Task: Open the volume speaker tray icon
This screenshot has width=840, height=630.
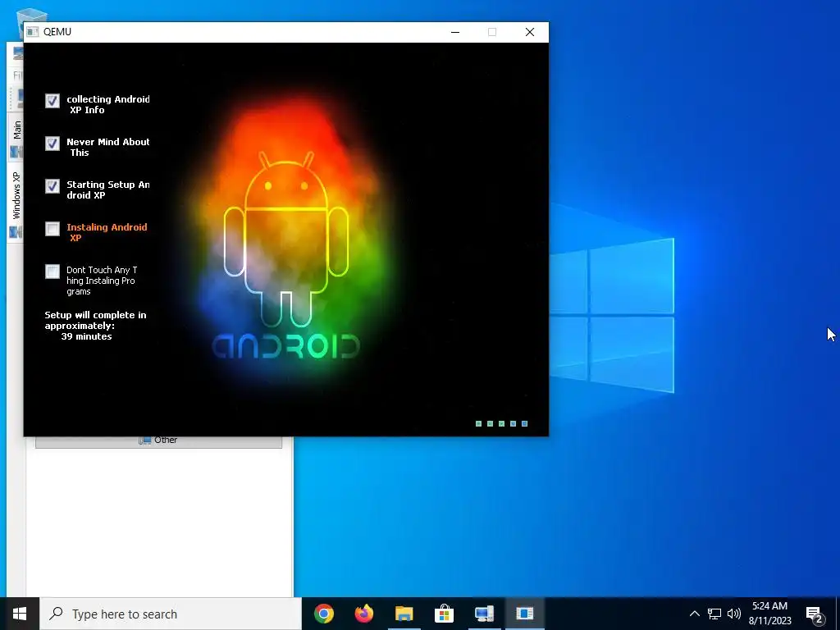Action: tap(734, 614)
